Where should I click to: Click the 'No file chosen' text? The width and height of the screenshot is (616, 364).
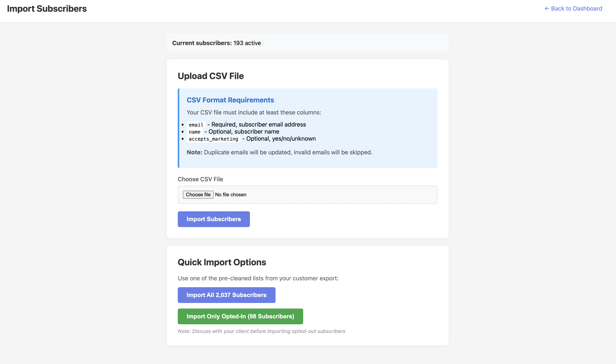pos(231,194)
